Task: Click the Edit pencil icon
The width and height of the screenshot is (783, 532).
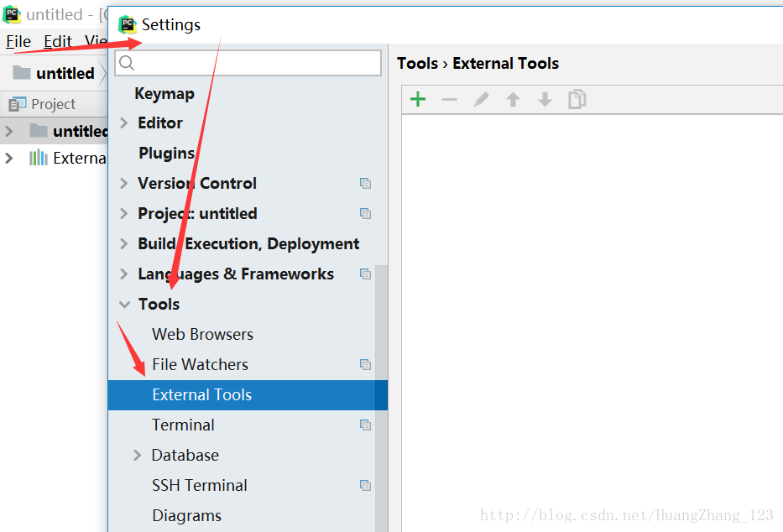Action: tap(481, 100)
